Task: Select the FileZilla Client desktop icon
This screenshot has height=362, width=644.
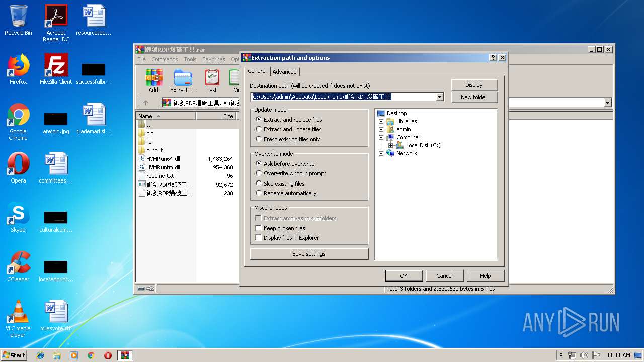Action: coord(56,69)
